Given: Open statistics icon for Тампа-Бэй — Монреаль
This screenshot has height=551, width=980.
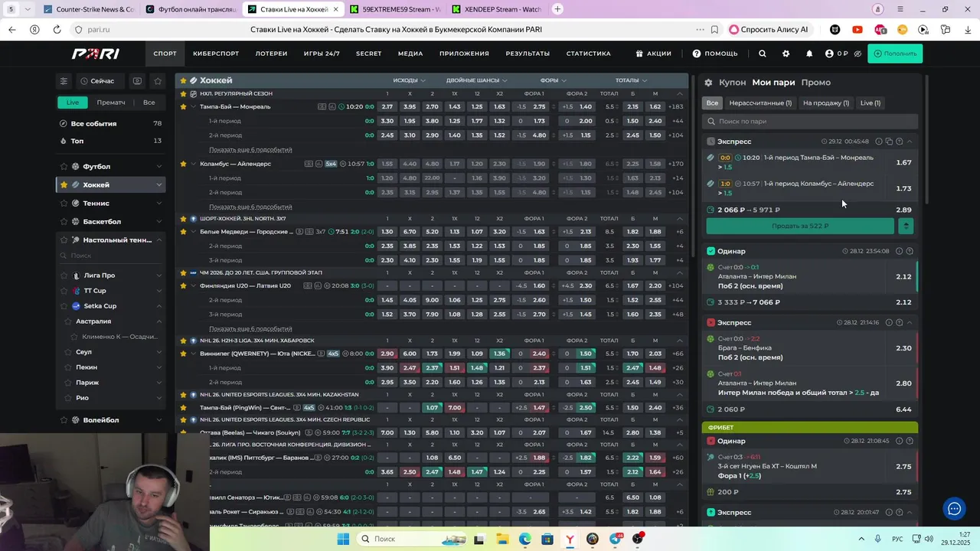Looking at the screenshot, I should pos(332,106).
